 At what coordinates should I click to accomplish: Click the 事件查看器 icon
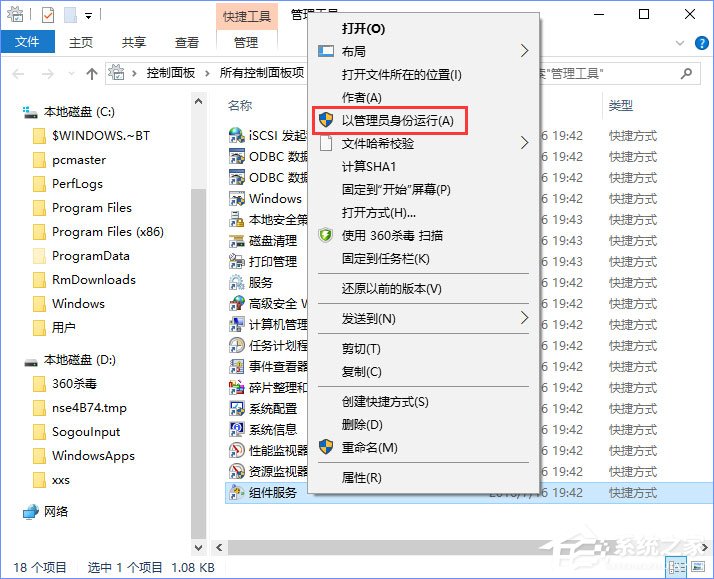pyautogui.click(x=237, y=366)
